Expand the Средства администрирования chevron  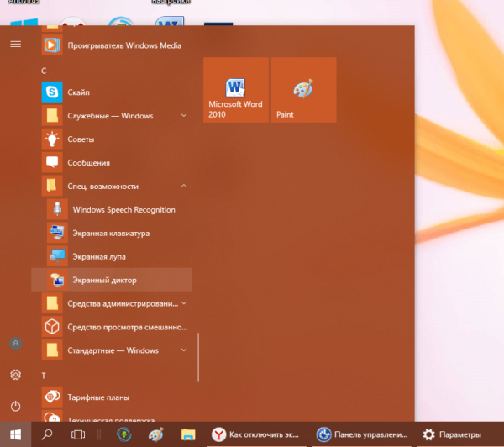[x=184, y=303]
